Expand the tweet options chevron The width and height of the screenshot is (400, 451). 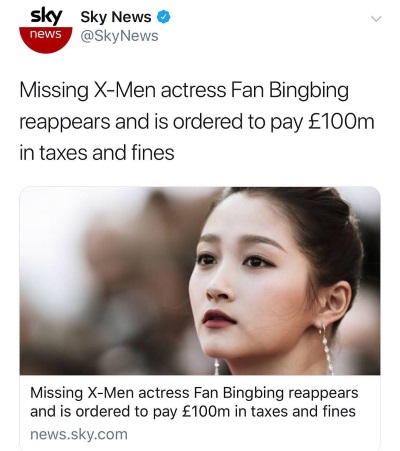(x=376, y=19)
